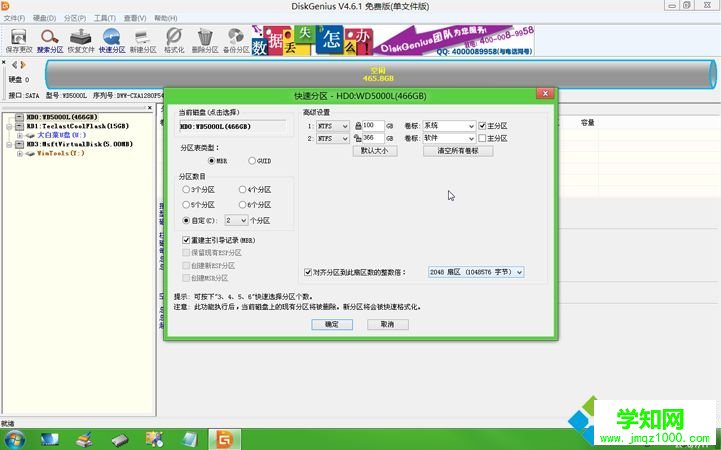Open the 查看(V) menu

135,18
